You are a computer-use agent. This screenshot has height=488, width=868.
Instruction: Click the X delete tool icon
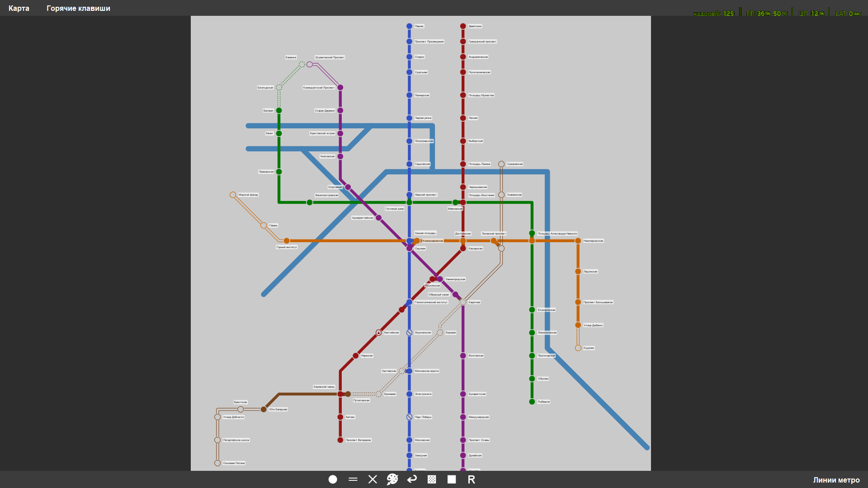tap(373, 479)
